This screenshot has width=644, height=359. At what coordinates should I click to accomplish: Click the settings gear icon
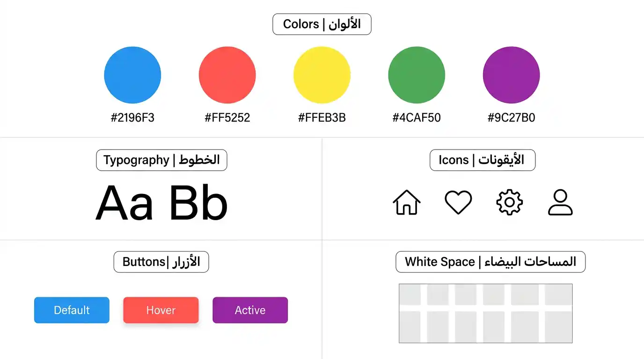(x=509, y=202)
